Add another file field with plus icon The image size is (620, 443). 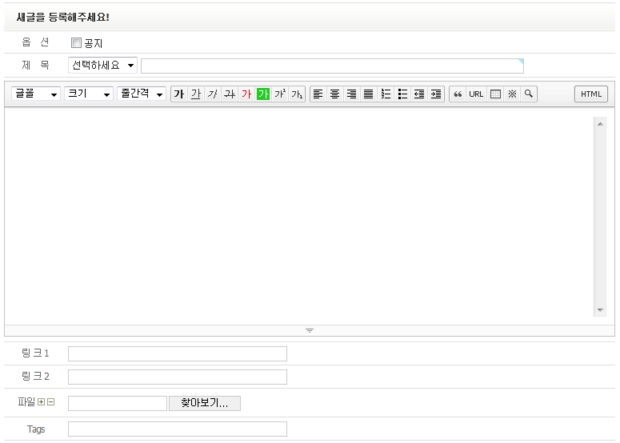tap(41, 403)
